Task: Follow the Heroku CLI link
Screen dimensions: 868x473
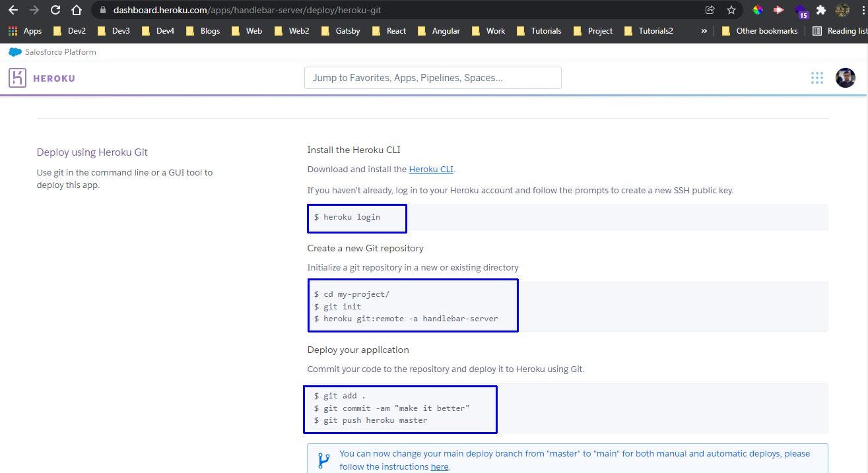Action: [x=431, y=169]
